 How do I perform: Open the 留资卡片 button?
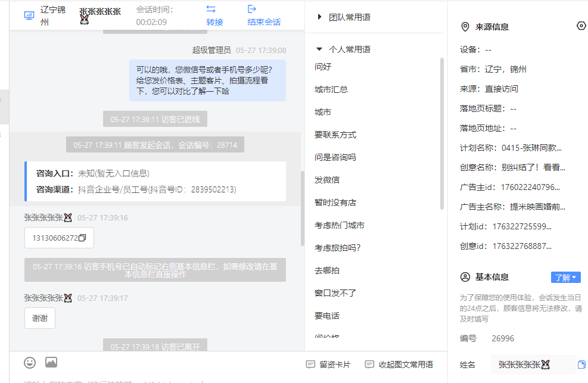coord(328,365)
